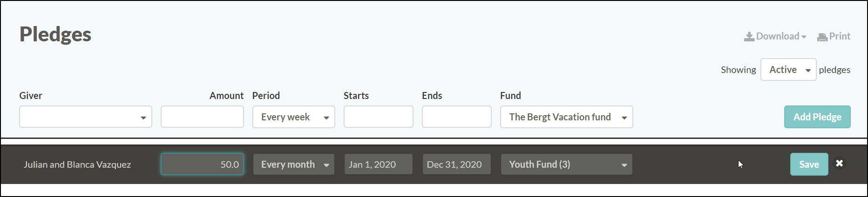
Task: Click the empty Starts date field
Action: (x=378, y=117)
